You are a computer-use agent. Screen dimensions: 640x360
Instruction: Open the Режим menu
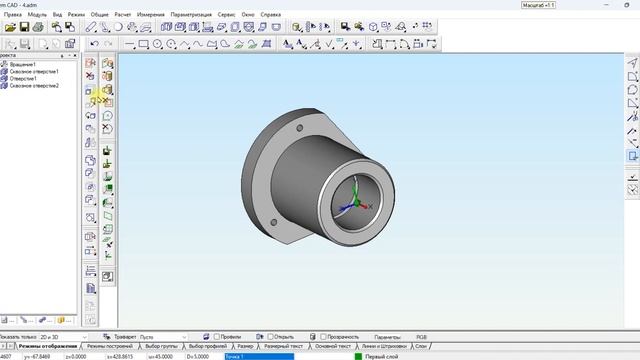click(76, 14)
